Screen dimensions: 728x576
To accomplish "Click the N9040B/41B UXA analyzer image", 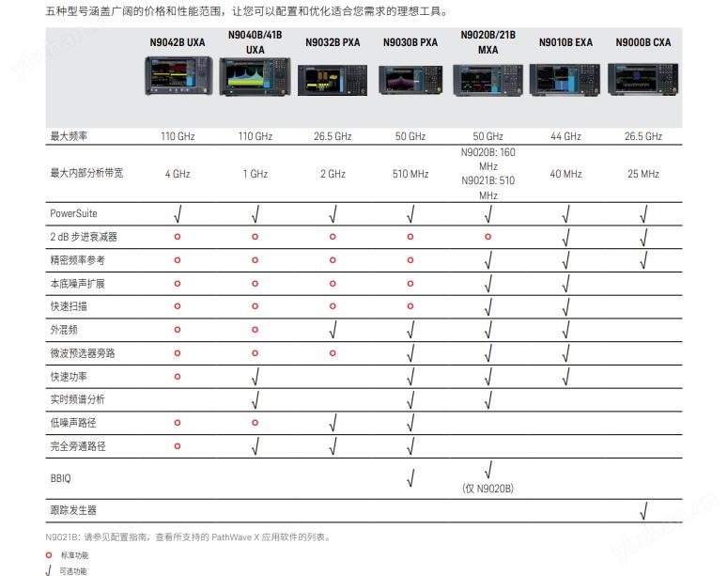I will (x=255, y=77).
